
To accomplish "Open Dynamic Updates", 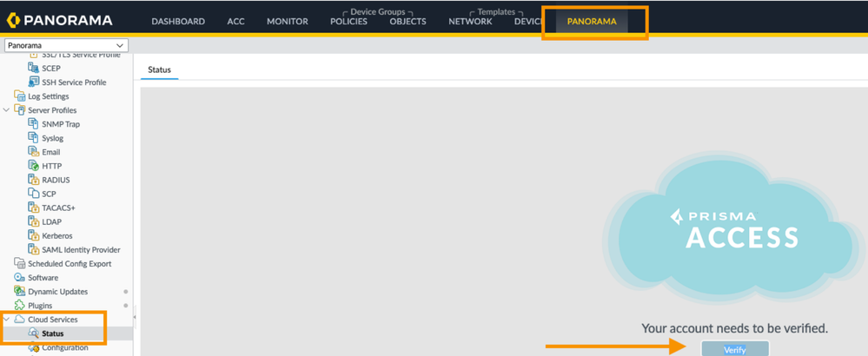I will point(57,292).
